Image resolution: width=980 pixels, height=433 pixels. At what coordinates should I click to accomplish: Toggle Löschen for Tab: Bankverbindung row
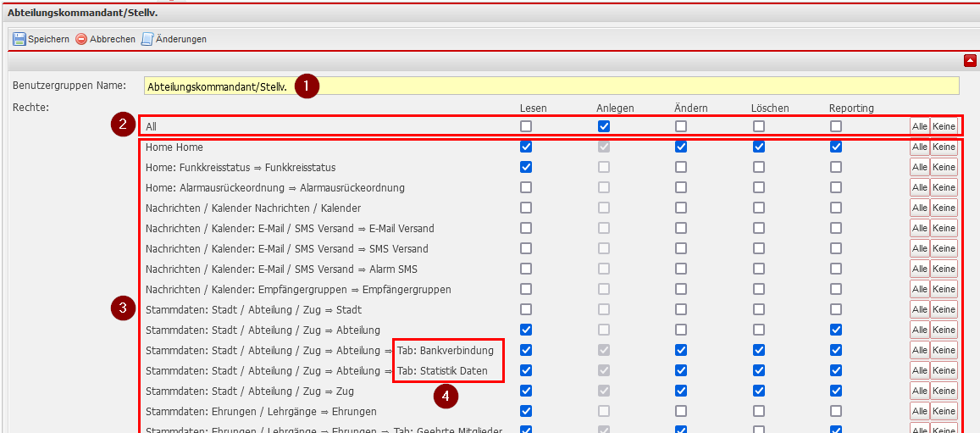click(759, 350)
